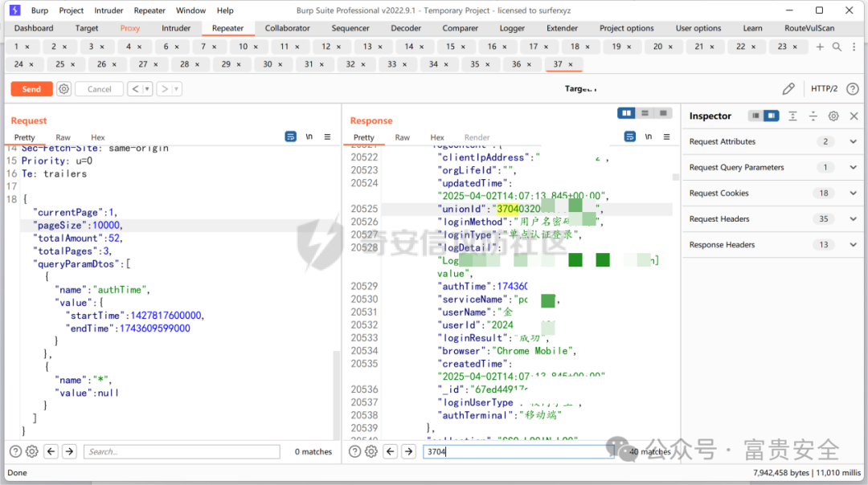Collapse all Inspector sections
Viewport: 868px width, 485px height.
coord(813,116)
